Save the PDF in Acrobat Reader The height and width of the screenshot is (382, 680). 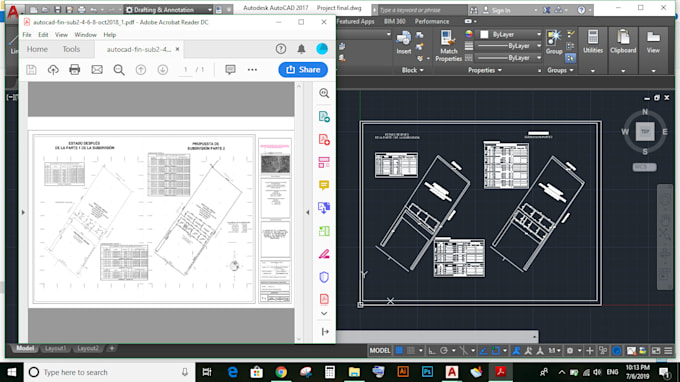coord(31,70)
